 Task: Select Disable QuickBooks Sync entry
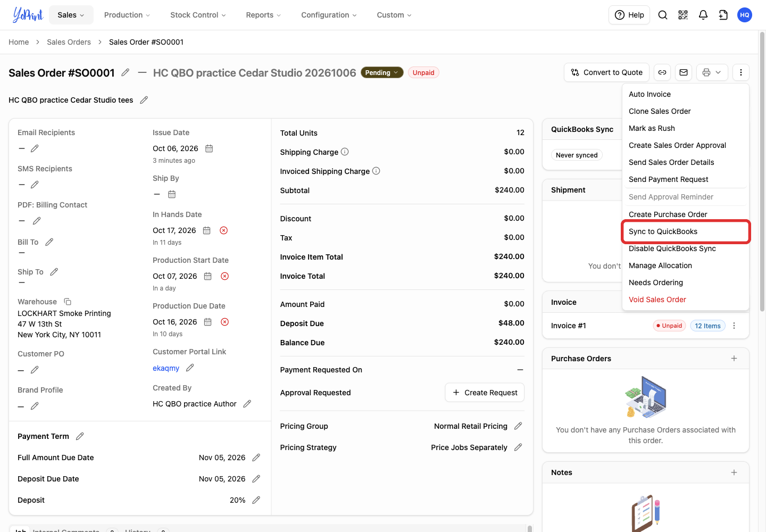pyautogui.click(x=686, y=248)
